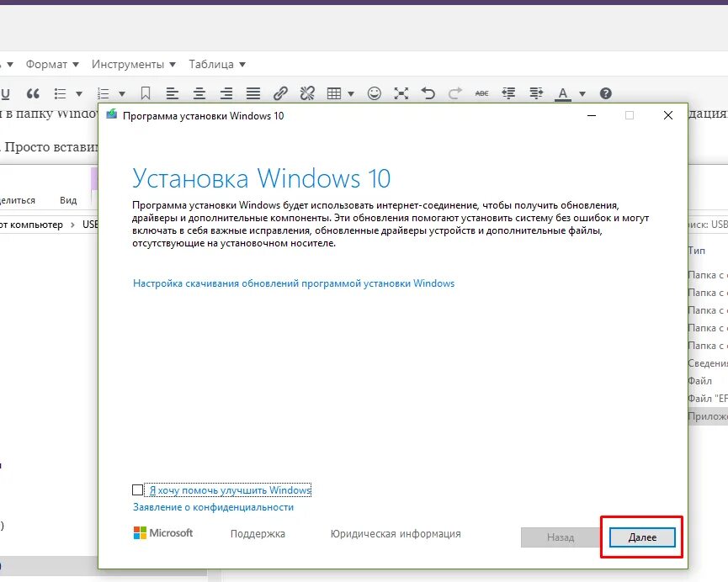Apply bulleted list formatting
728x582 pixels.
click(61, 93)
